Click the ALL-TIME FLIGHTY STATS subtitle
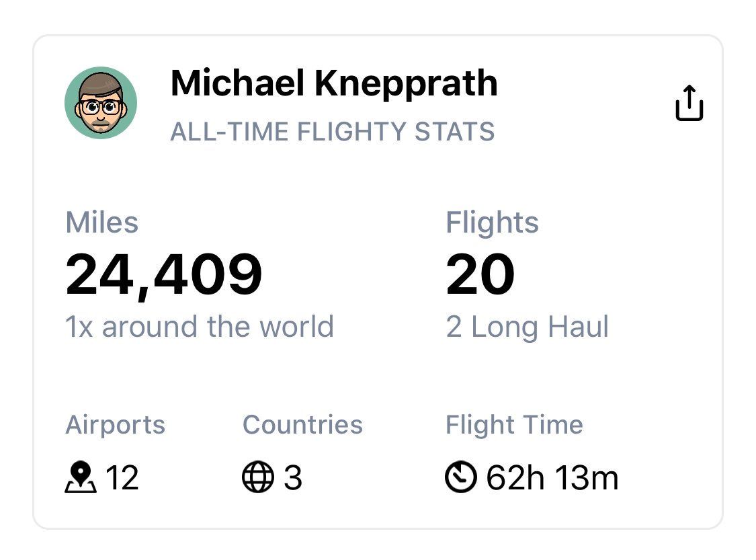Image resolution: width=756 pixels, height=560 pixels. point(332,132)
